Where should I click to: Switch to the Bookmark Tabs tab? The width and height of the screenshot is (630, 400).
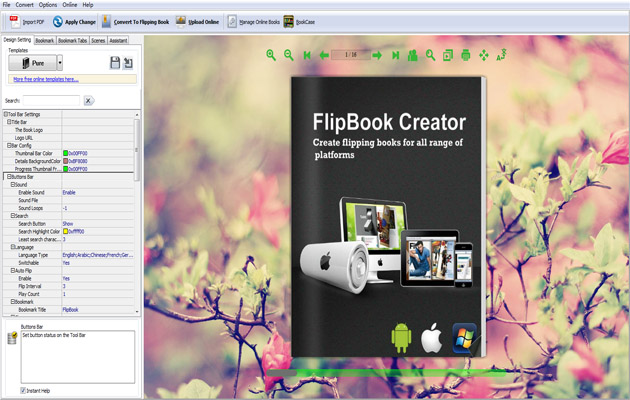click(72, 40)
